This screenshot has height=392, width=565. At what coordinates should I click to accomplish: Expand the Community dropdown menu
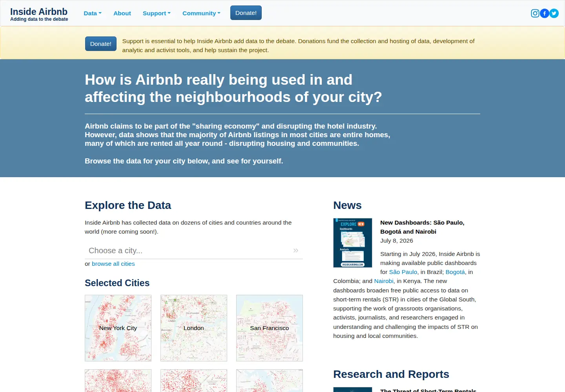(x=201, y=13)
